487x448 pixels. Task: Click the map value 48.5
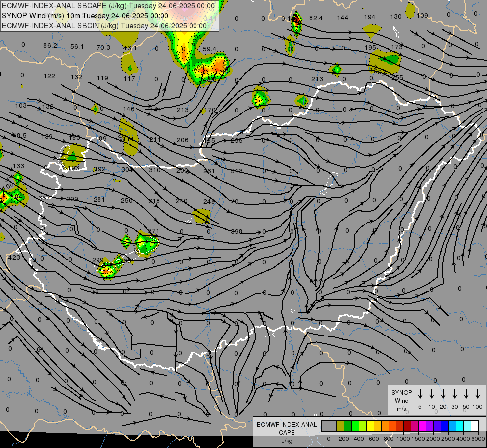click(x=19, y=135)
